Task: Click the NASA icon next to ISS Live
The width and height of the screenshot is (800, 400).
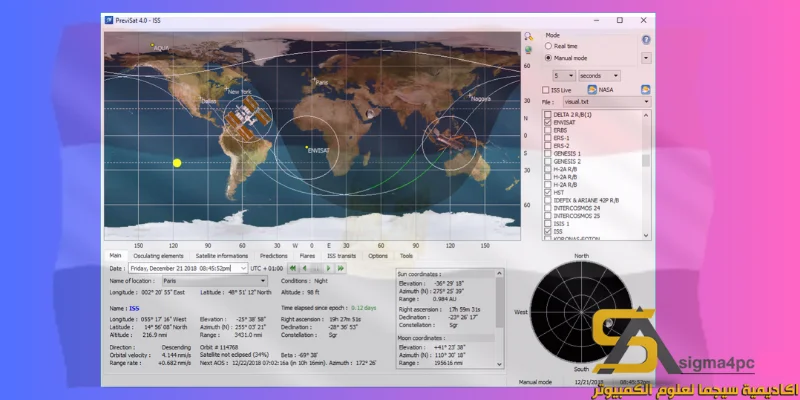Action: [x=592, y=90]
